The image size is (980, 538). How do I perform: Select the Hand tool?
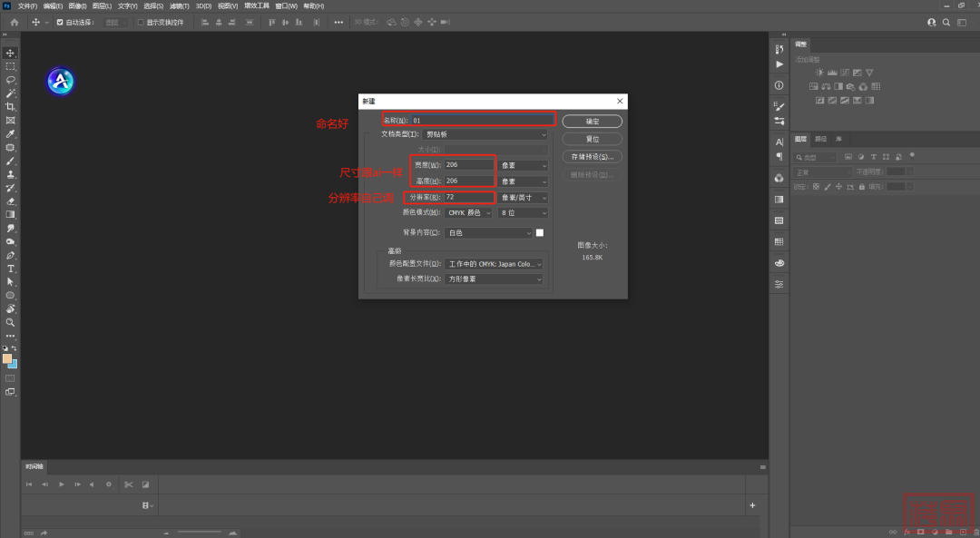10,308
